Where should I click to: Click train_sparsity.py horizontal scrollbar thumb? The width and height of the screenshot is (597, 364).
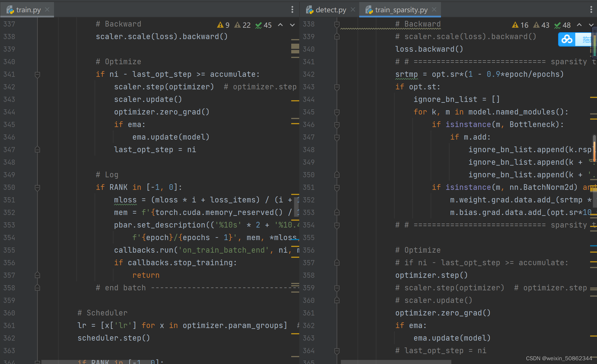pyautogui.click(x=396, y=362)
